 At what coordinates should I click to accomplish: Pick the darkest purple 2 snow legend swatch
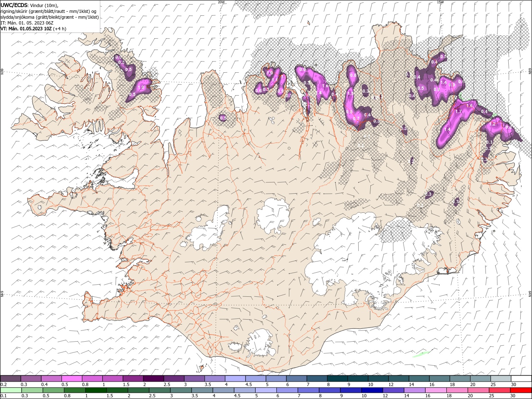pos(153,379)
